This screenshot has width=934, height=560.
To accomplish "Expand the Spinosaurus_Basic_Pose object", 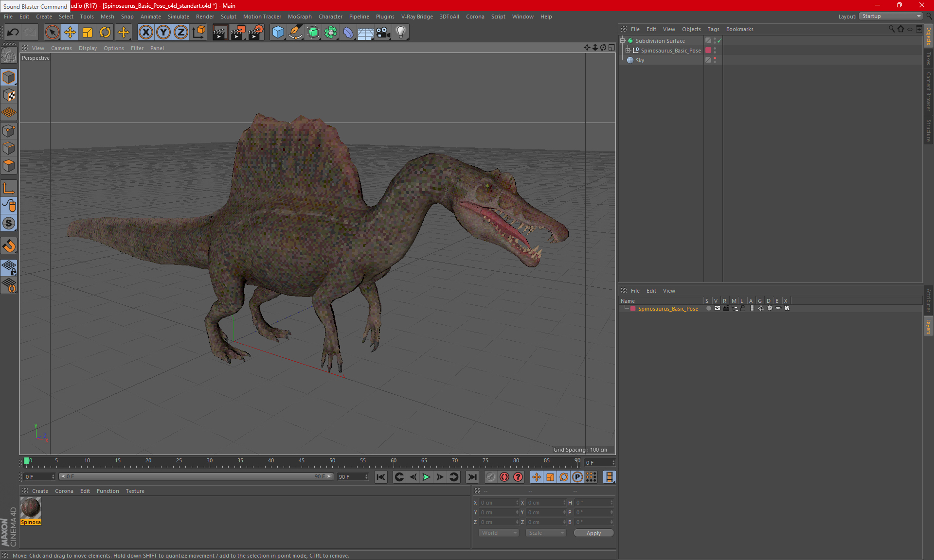I will click(x=628, y=51).
